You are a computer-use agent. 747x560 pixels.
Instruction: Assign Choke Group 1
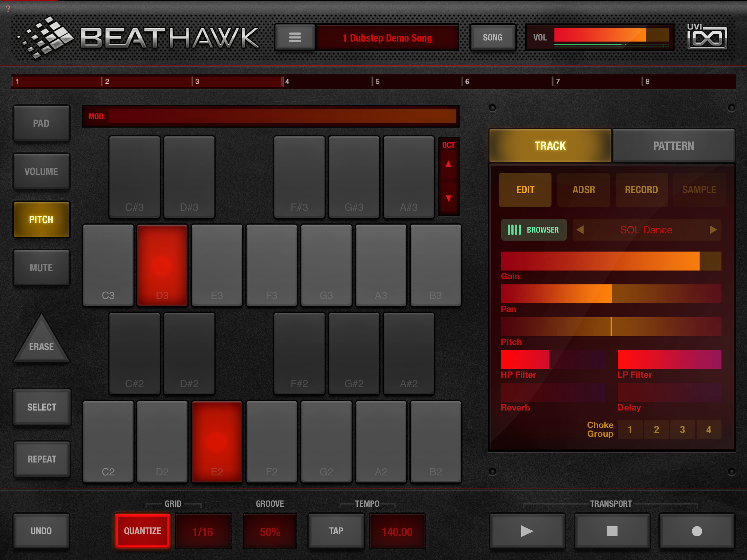point(630,429)
